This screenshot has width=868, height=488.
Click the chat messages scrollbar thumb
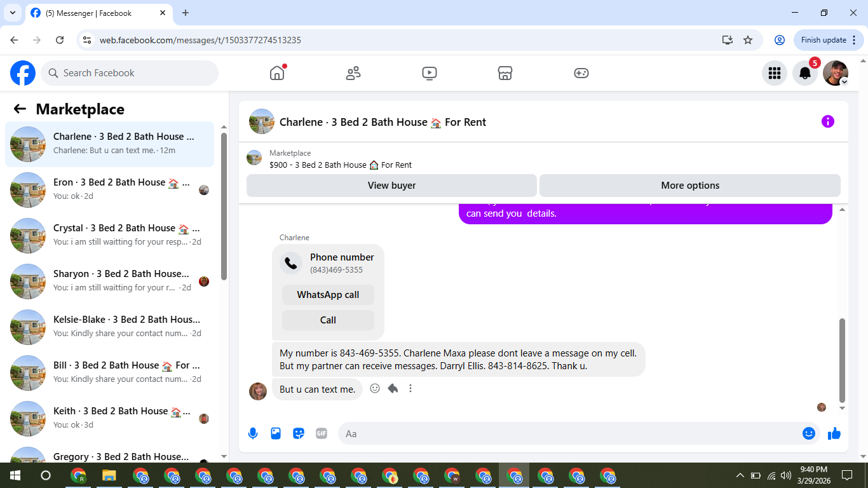coord(843,360)
